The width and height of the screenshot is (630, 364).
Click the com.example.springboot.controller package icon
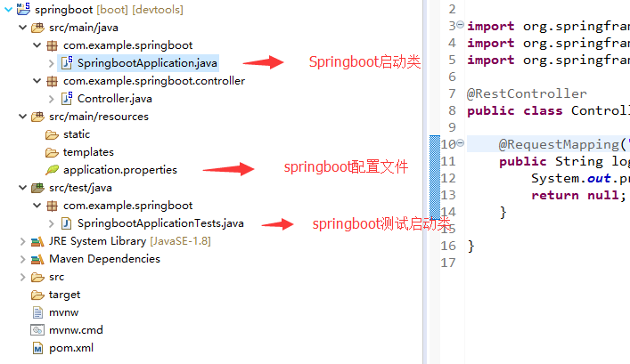pos(52,81)
